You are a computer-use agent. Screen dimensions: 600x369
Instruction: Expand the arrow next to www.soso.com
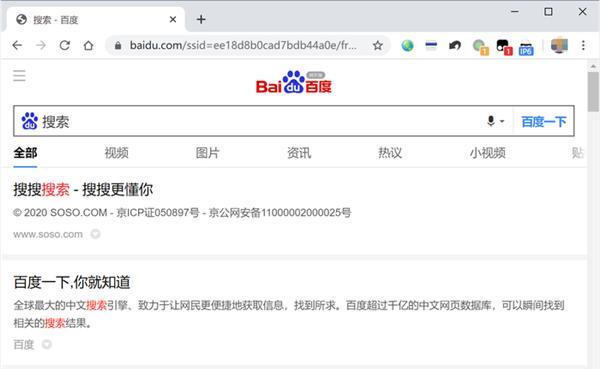95,233
